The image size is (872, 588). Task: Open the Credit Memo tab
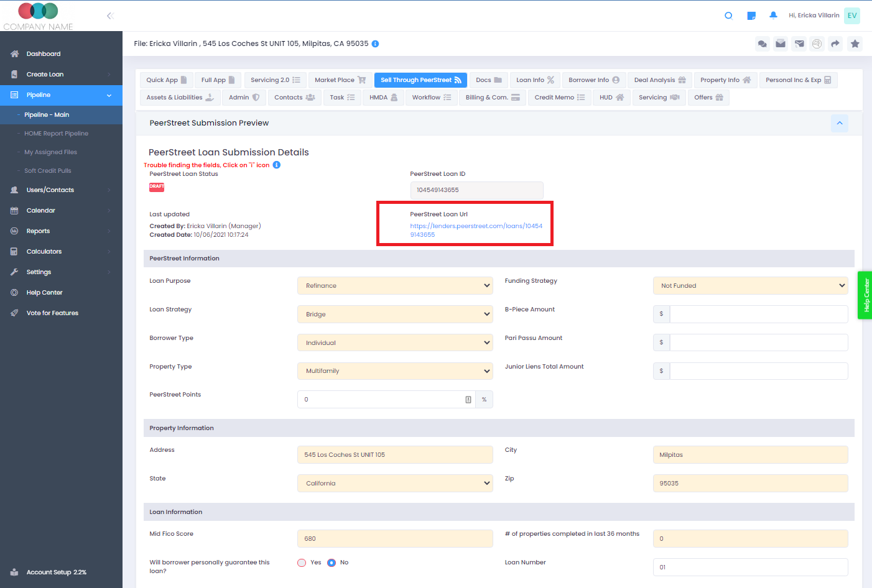click(560, 98)
